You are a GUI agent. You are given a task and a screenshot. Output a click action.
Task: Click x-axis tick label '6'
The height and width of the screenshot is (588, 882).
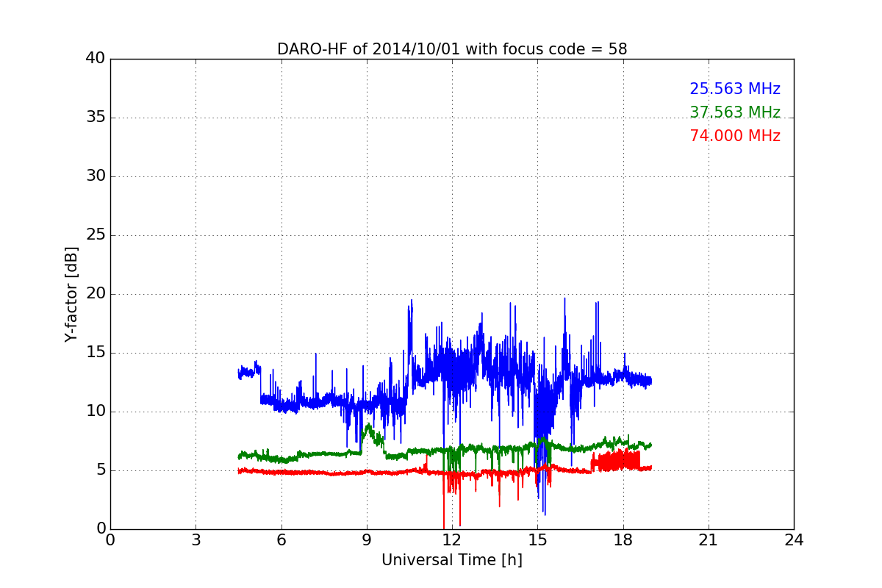[x=281, y=540]
